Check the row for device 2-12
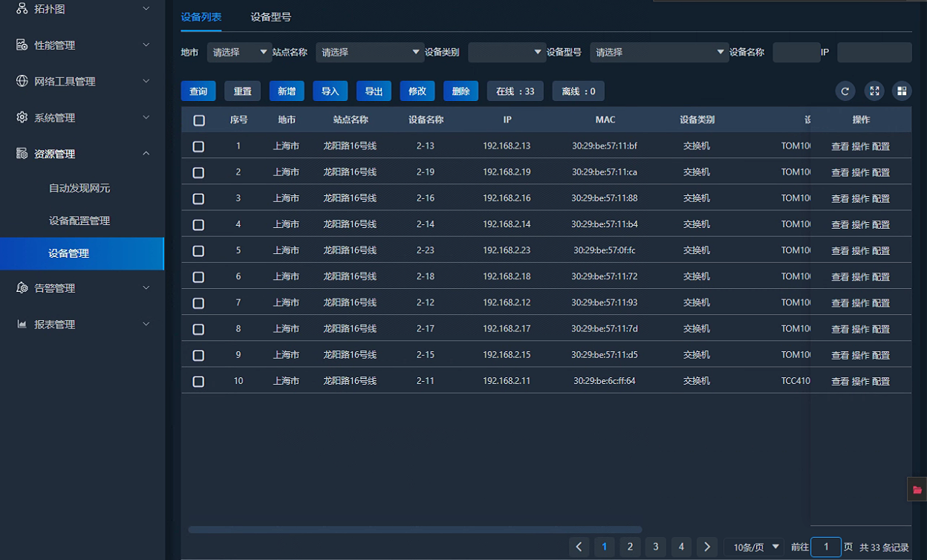The image size is (927, 560). (198, 303)
